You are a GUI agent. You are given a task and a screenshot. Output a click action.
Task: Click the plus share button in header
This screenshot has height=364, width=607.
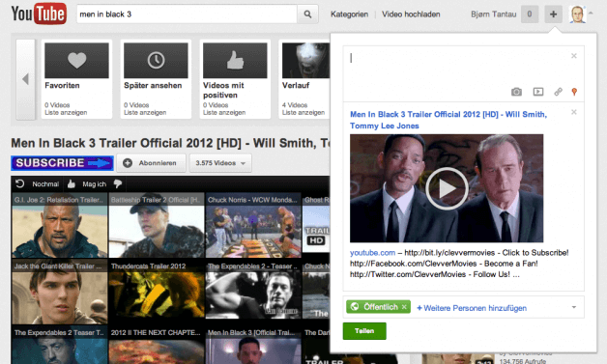tap(553, 14)
